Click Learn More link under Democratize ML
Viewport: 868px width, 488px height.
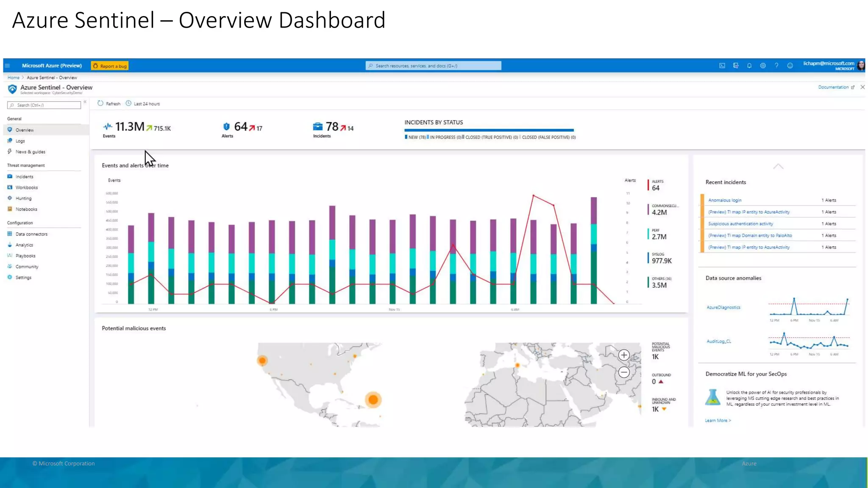[718, 421]
